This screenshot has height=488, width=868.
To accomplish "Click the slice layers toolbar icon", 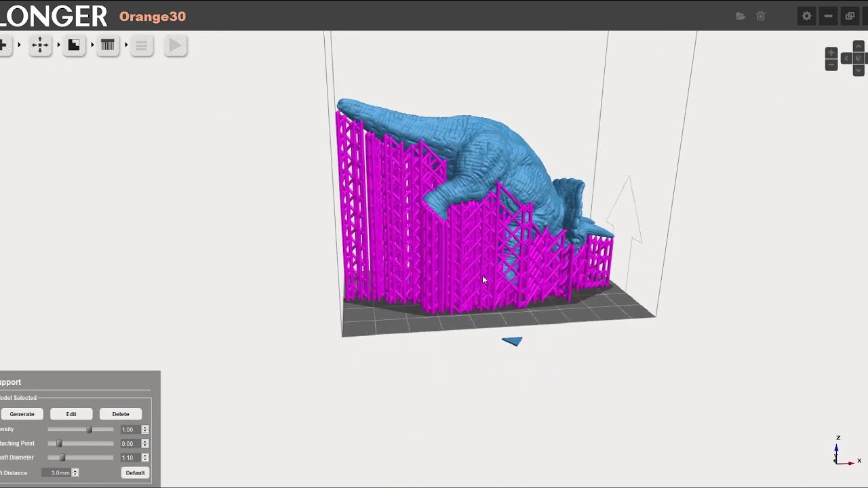I will pos(141,45).
